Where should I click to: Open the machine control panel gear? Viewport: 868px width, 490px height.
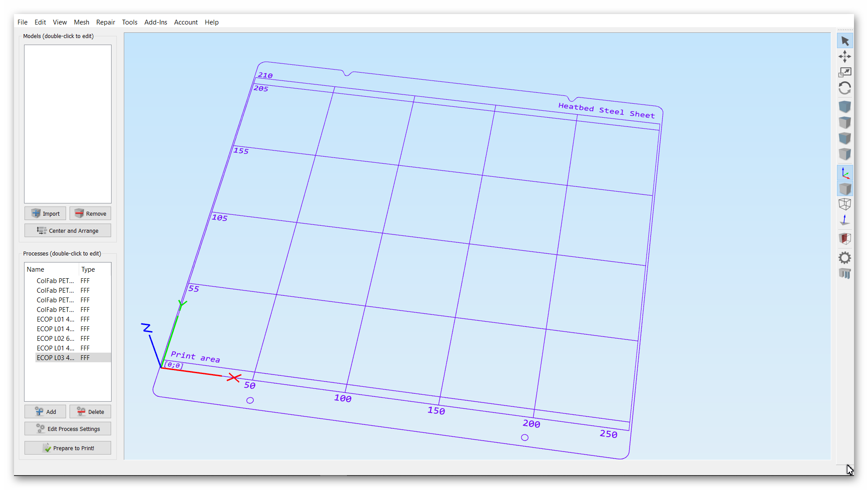tap(845, 258)
